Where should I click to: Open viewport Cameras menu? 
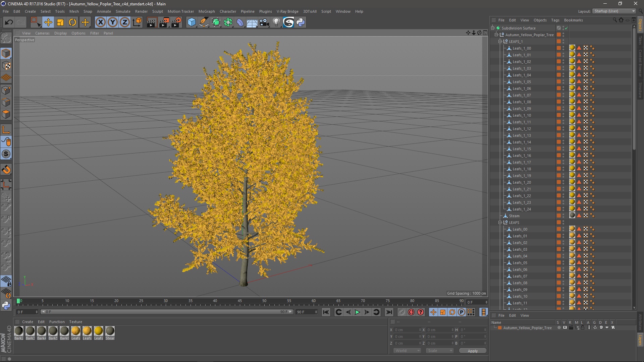click(42, 33)
